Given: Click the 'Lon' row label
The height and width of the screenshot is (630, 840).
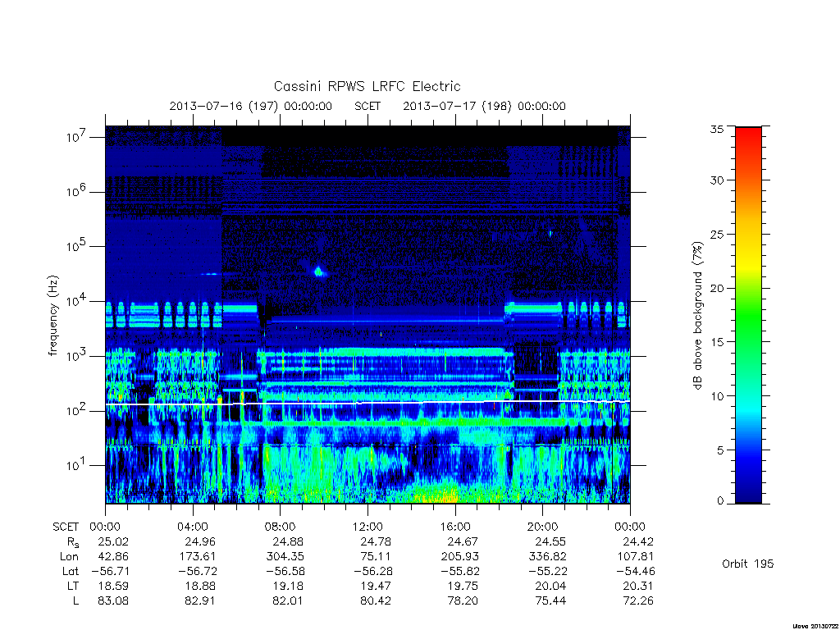Looking at the screenshot, I should (69, 556).
